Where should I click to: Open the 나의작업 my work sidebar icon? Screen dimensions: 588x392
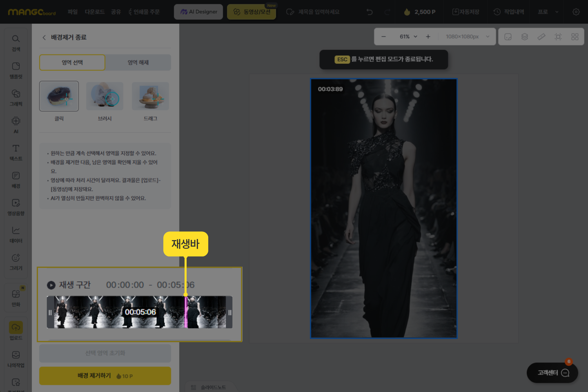(x=16, y=359)
